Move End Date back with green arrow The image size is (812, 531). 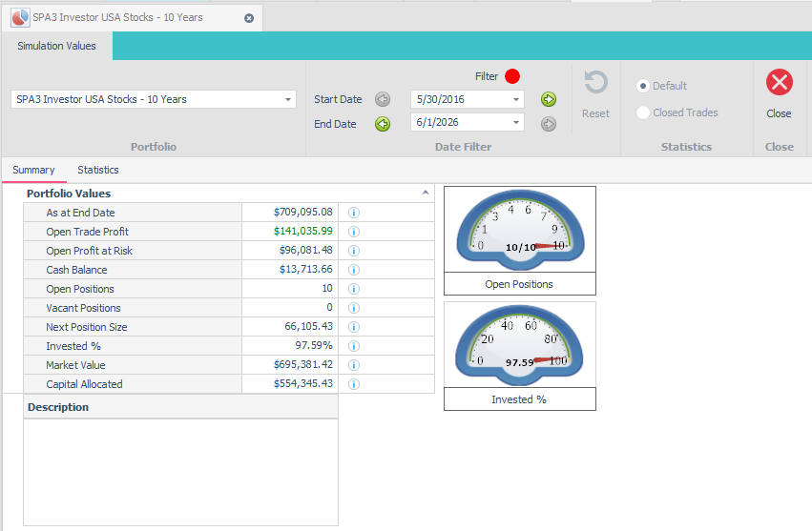pos(383,124)
